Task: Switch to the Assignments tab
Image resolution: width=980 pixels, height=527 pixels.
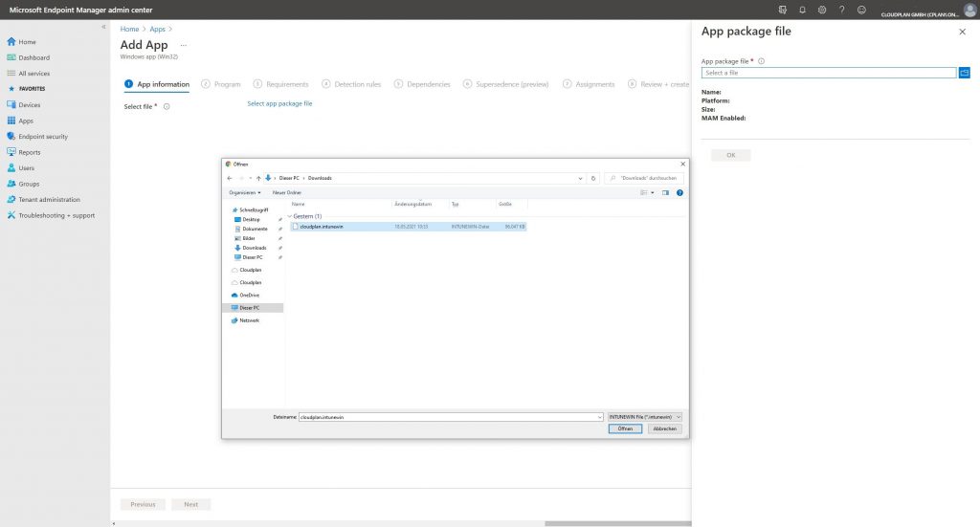Action: [x=589, y=84]
